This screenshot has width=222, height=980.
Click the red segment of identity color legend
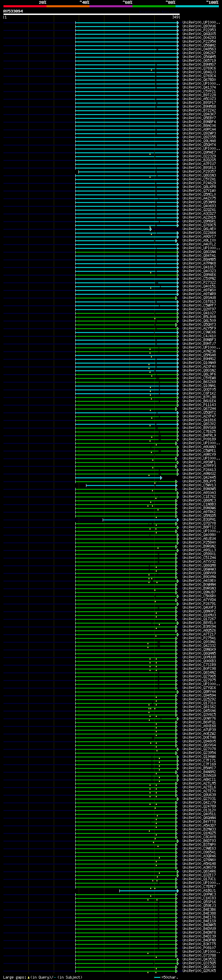[x=25, y=7]
